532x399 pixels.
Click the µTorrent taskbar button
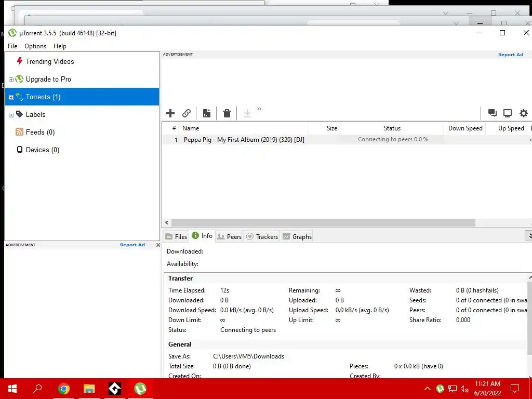[x=140, y=389]
